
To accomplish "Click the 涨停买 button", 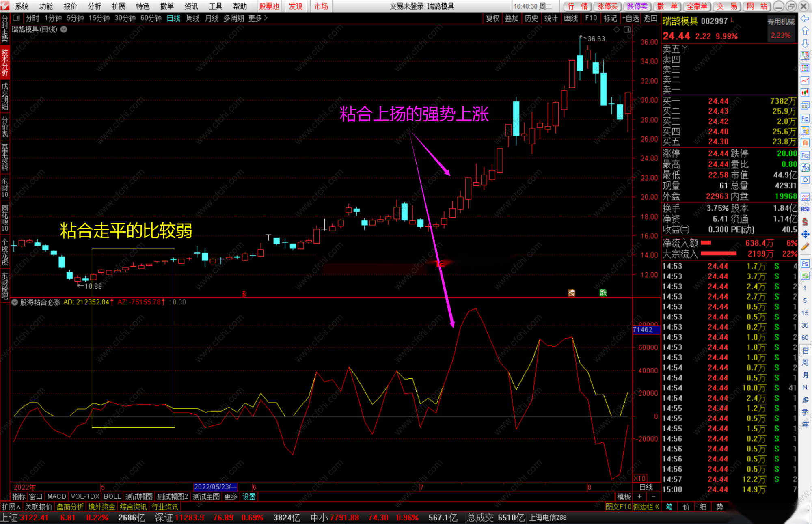I will [607, 6].
